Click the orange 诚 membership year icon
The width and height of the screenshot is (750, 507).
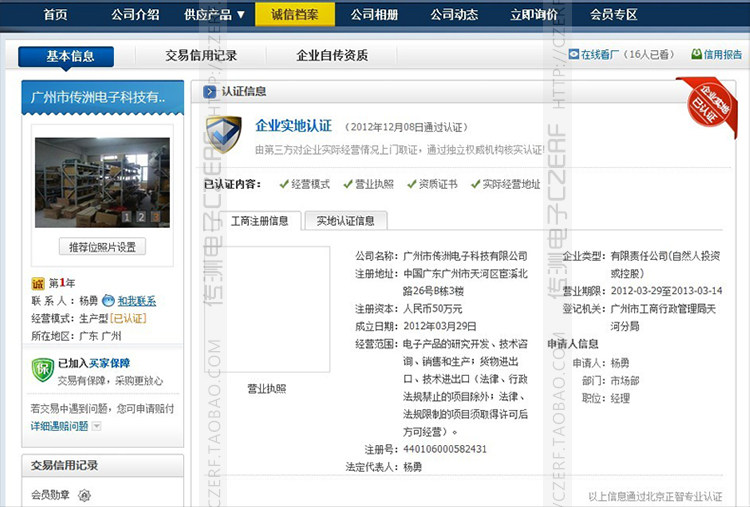tap(38, 284)
